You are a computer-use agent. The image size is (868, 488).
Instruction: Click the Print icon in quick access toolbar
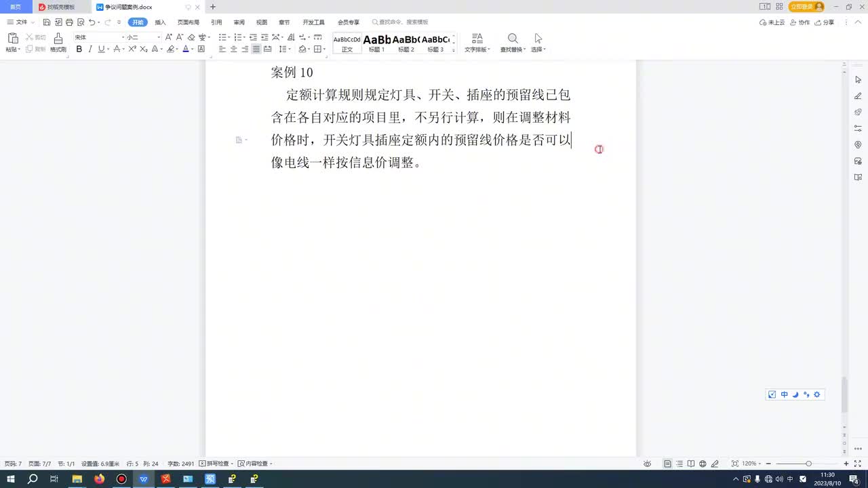69,22
